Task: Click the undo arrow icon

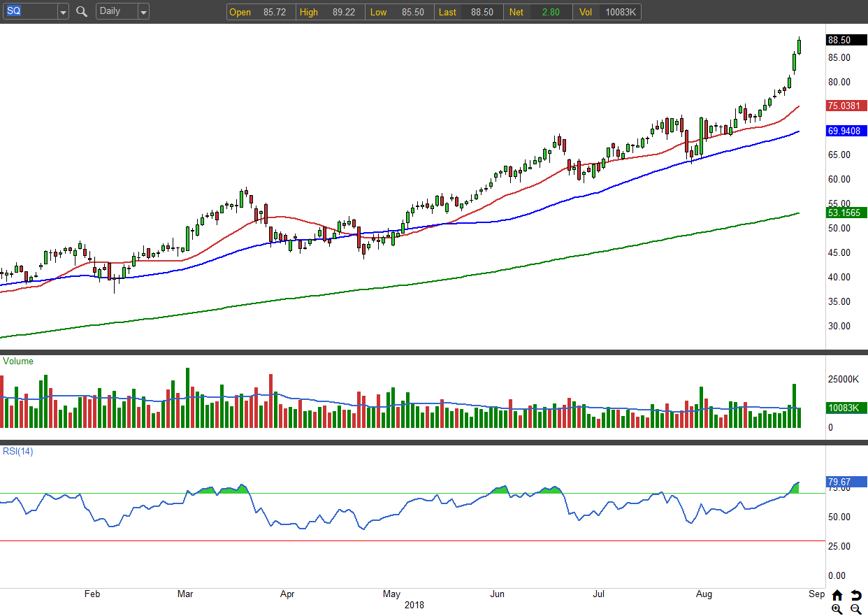Action: 856,595
